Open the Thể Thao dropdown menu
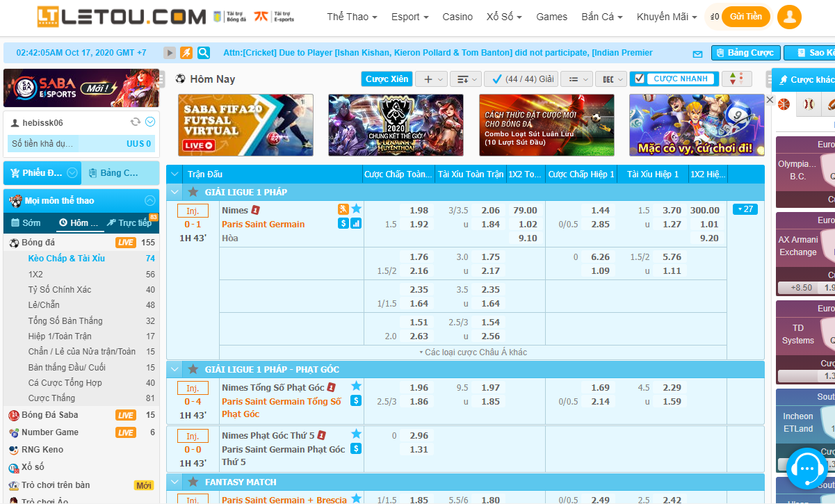835x504 pixels. pyautogui.click(x=352, y=17)
